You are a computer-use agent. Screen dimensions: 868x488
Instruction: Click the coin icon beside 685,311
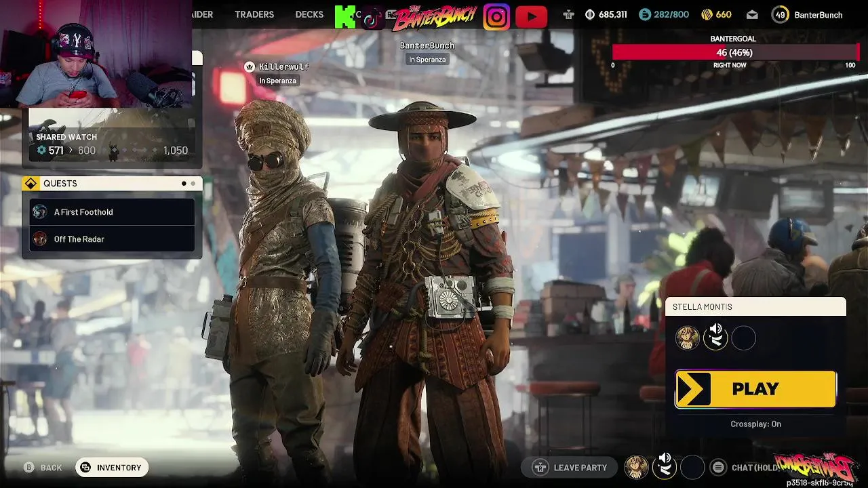tap(590, 14)
